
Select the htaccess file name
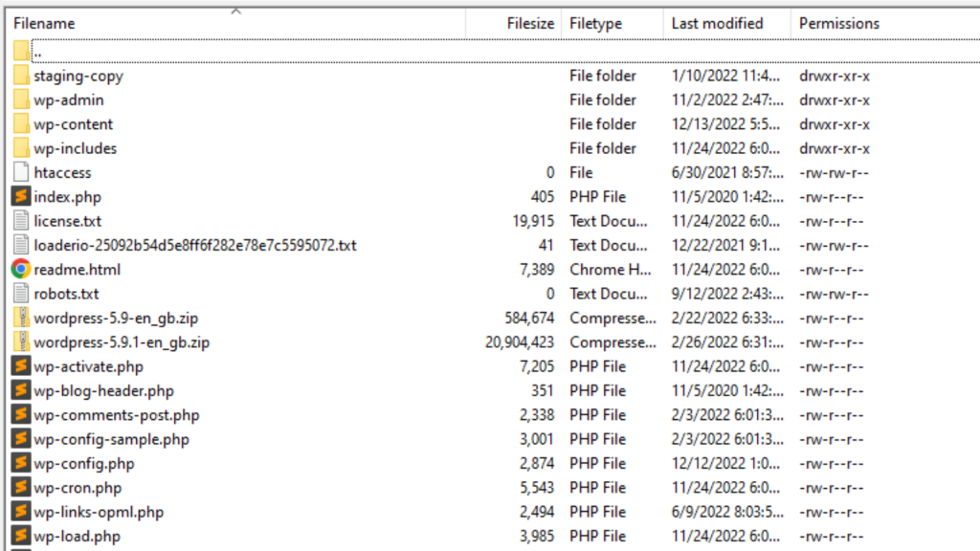[62, 172]
